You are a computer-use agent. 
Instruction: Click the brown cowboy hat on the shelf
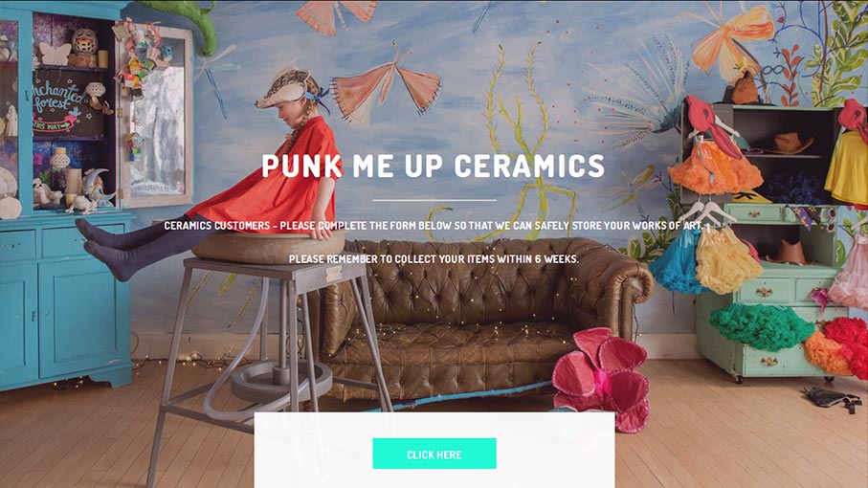(789, 144)
